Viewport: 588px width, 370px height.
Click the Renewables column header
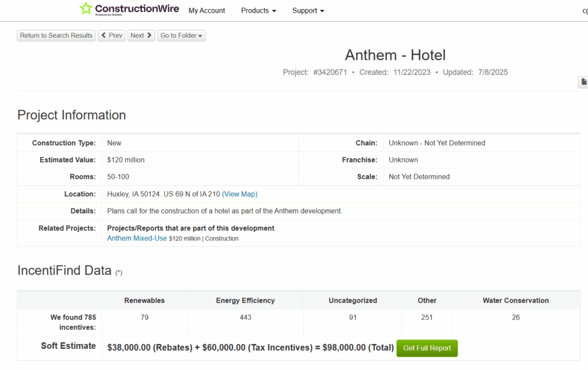144,300
